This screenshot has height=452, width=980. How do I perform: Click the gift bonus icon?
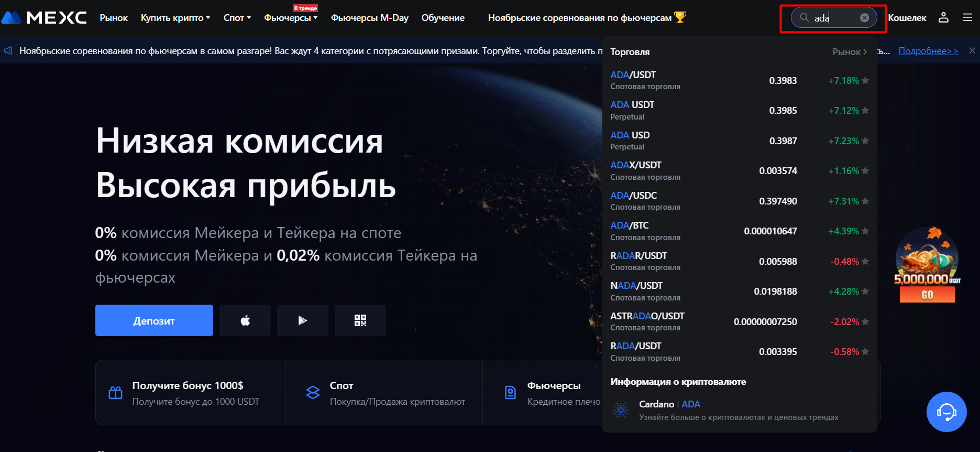115,393
